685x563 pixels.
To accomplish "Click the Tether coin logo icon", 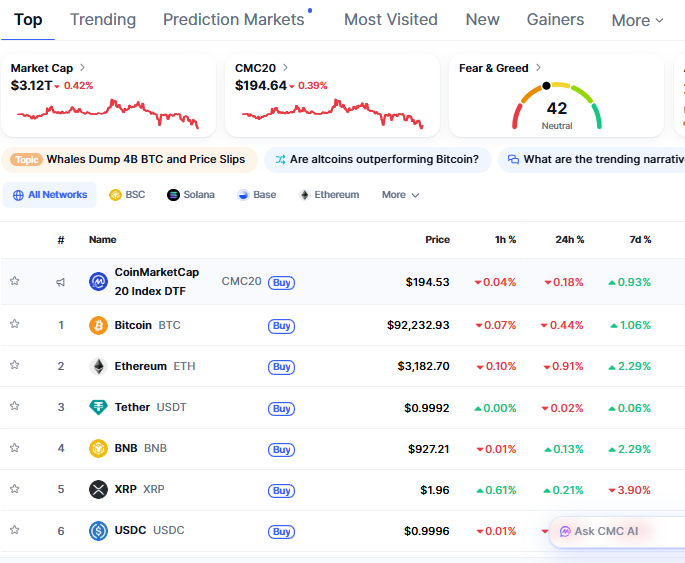I will 98,407.
